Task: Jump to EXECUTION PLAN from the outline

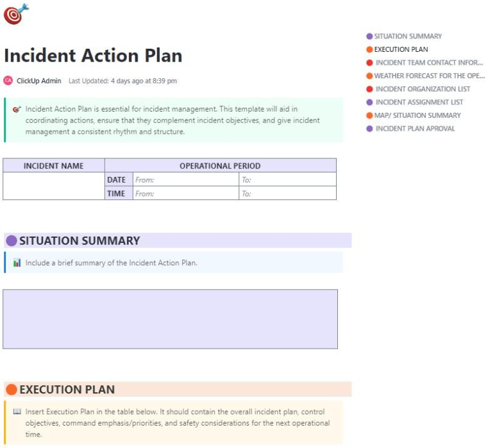Action: pos(401,49)
